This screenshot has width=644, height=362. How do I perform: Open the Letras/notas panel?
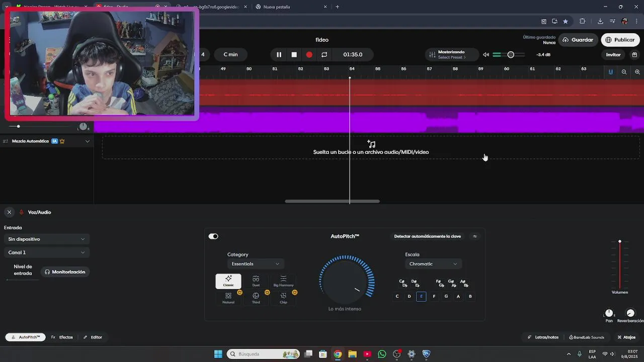[x=543, y=337]
